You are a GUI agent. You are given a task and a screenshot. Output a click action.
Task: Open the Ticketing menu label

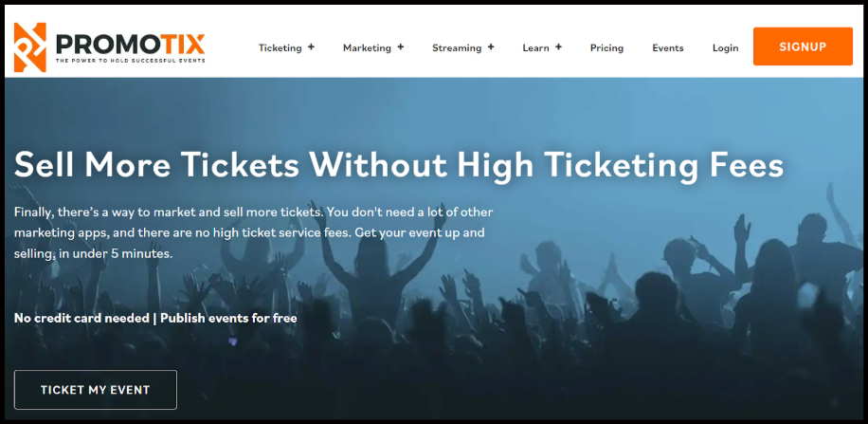(280, 48)
